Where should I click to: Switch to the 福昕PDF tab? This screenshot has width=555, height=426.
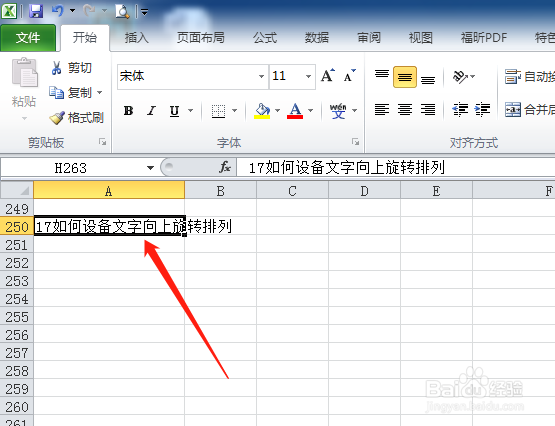pyautogui.click(x=484, y=38)
